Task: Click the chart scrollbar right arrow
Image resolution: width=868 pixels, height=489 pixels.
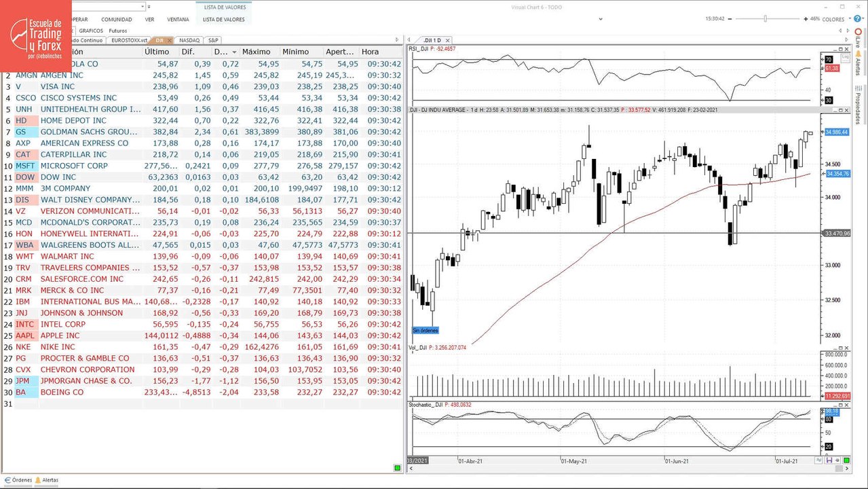Action: pyautogui.click(x=847, y=469)
